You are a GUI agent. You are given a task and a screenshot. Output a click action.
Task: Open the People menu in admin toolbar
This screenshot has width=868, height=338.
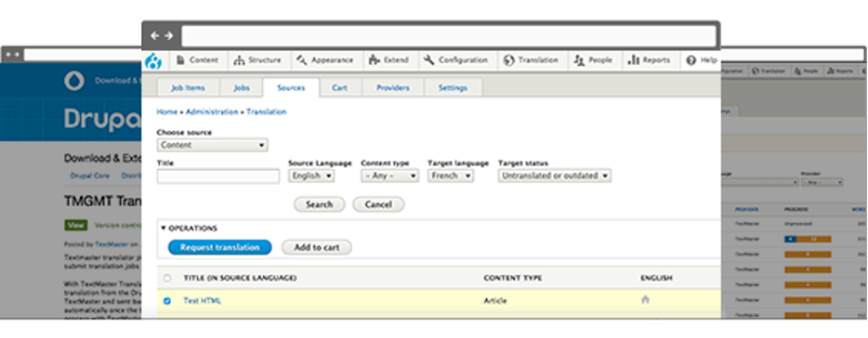594,60
